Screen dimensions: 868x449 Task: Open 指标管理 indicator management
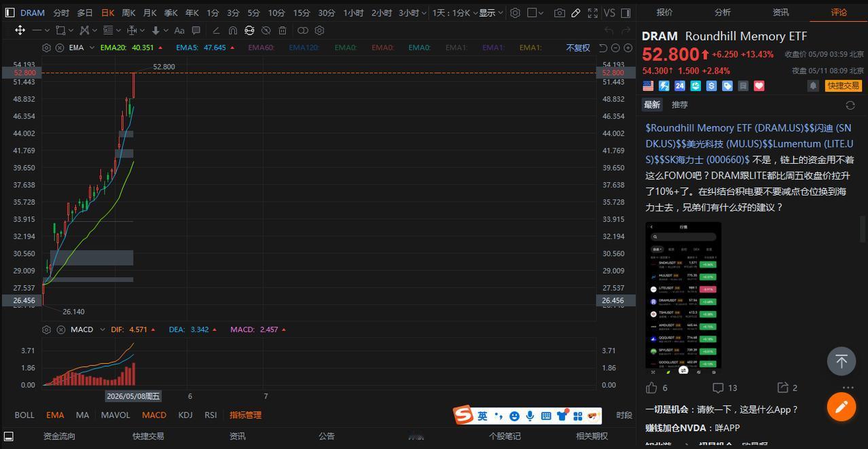pyautogui.click(x=245, y=415)
